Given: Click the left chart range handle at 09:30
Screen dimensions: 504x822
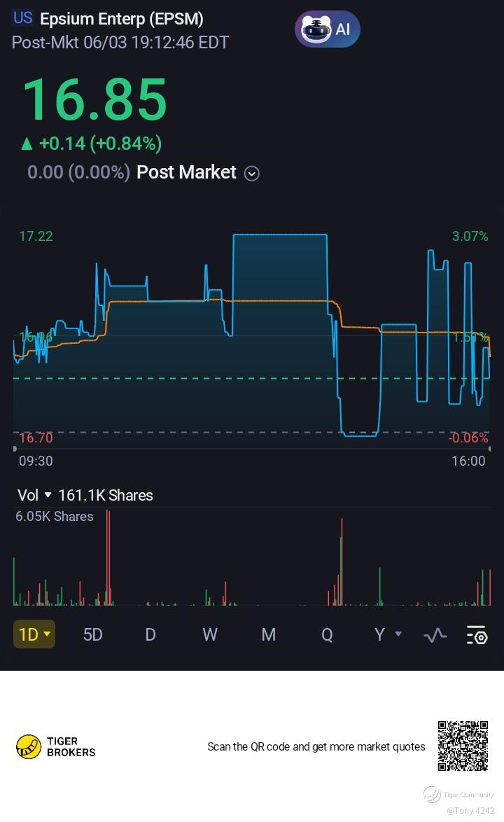Looking at the screenshot, I should click(15, 449).
